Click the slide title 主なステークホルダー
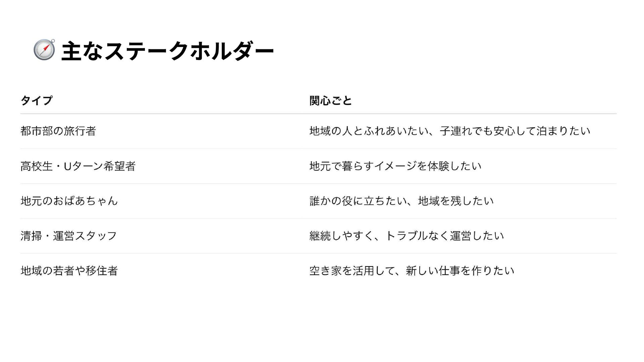Image resolution: width=644 pixels, height=362 pixels. coord(167,51)
